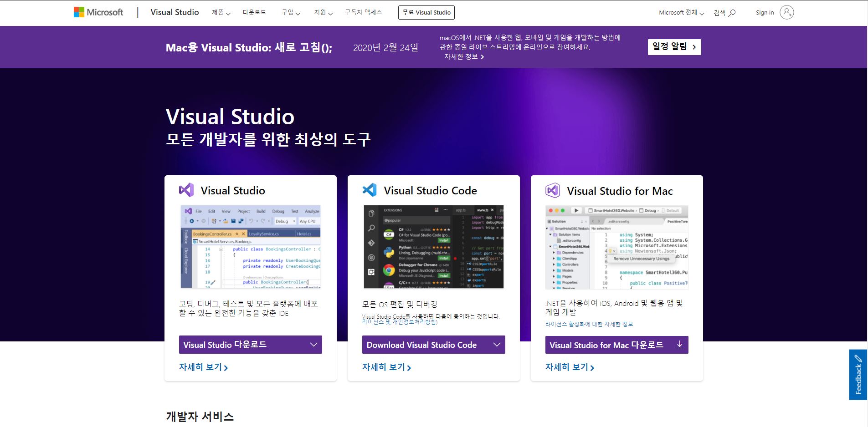Expand the 구입 menu
This screenshot has width=868, height=427.
[291, 13]
